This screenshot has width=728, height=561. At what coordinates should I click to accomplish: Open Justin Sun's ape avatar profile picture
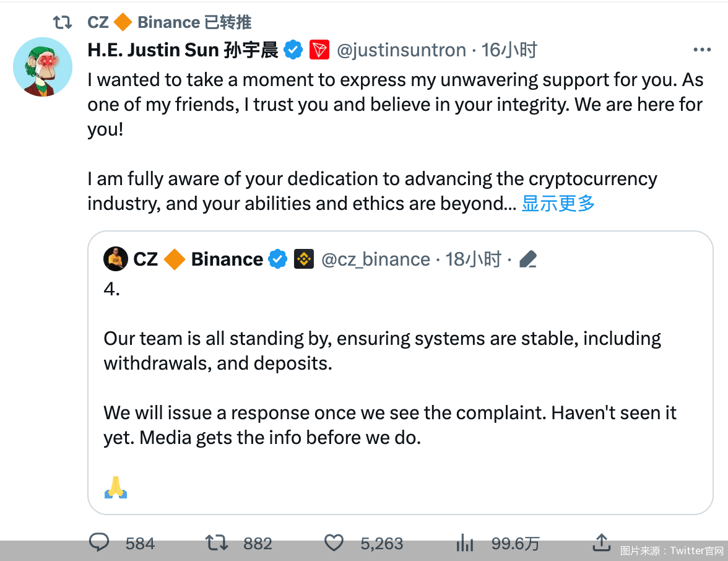click(x=43, y=67)
